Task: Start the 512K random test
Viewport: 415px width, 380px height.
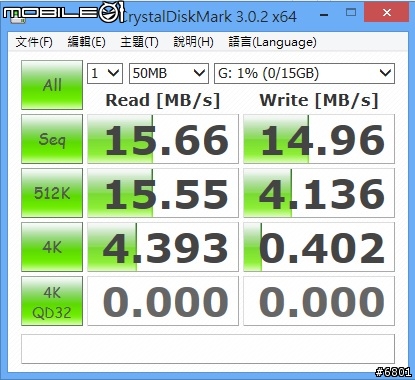Action: tap(52, 193)
